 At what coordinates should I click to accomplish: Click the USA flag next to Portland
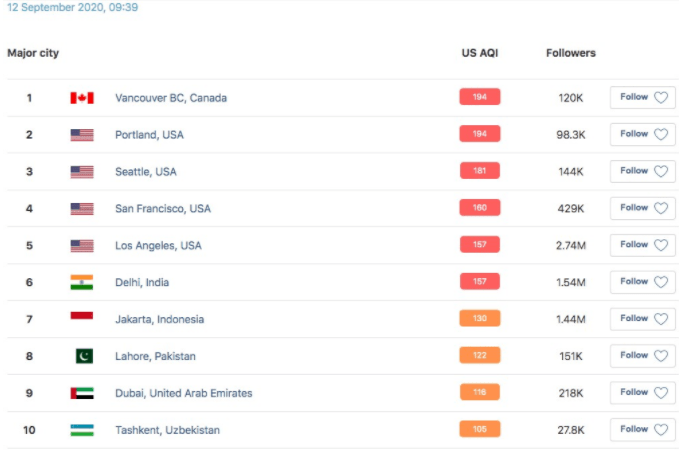(82, 135)
